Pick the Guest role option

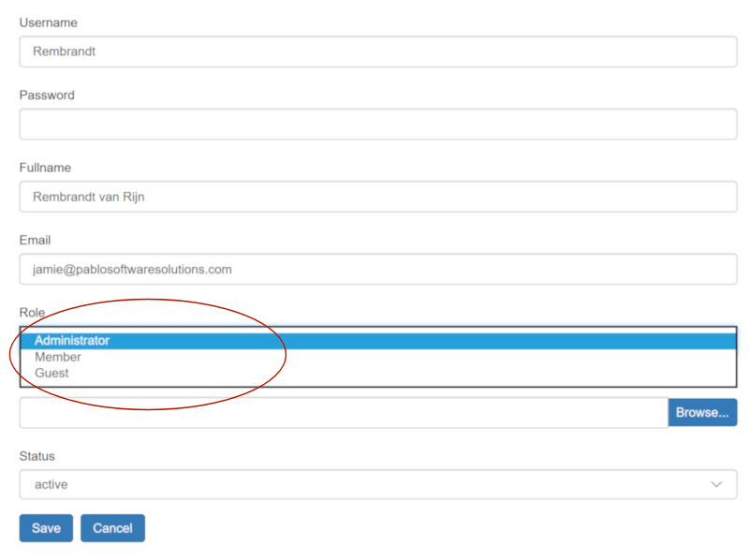(x=51, y=373)
